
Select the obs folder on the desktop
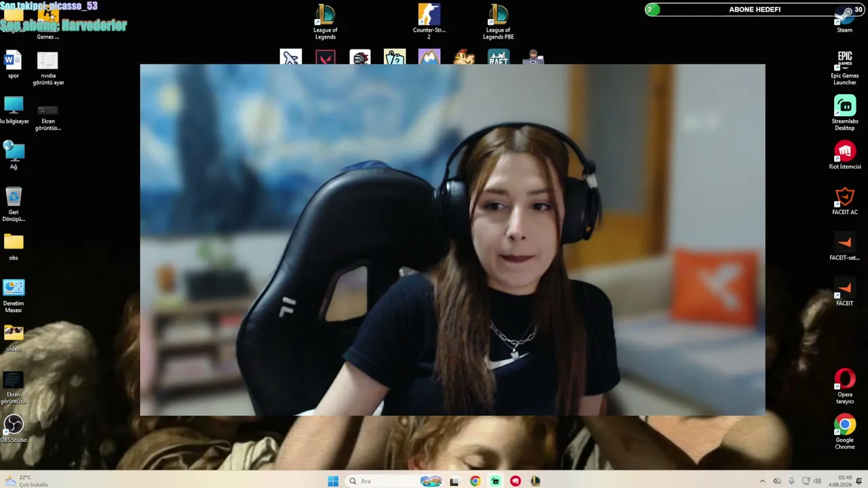click(14, 247)
